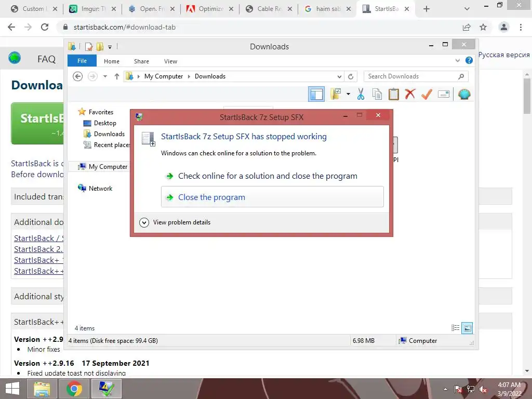Bookmark this page with star icon

483,27
